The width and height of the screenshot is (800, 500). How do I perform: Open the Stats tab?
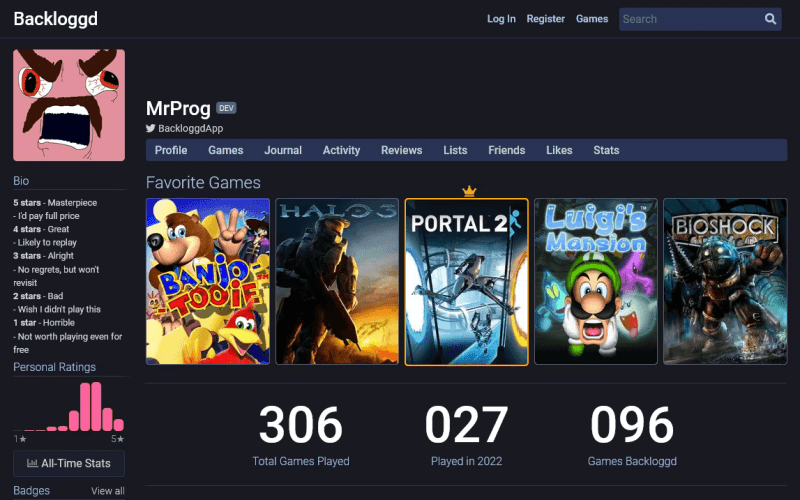(606, 150)
